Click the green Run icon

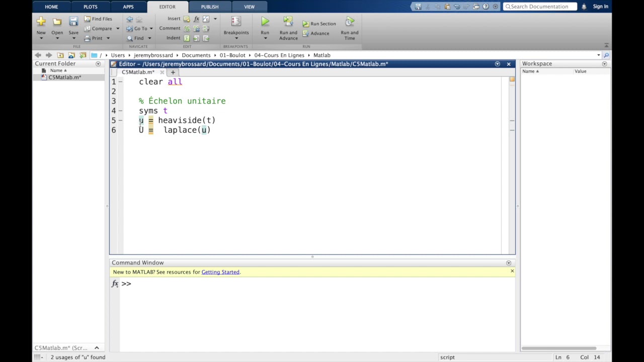(265, 21)
